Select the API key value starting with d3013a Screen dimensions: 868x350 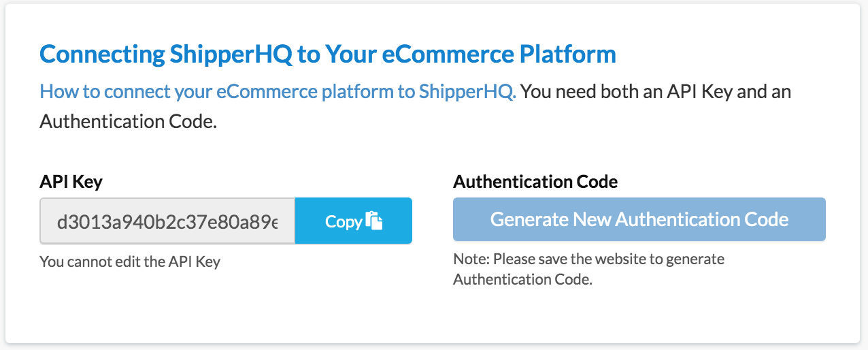coord(167,221)
